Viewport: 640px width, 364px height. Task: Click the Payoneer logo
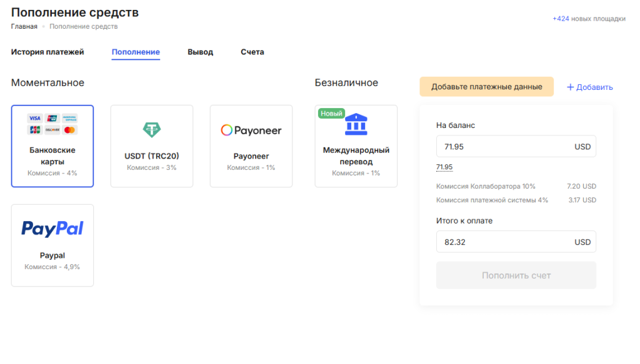251,130
